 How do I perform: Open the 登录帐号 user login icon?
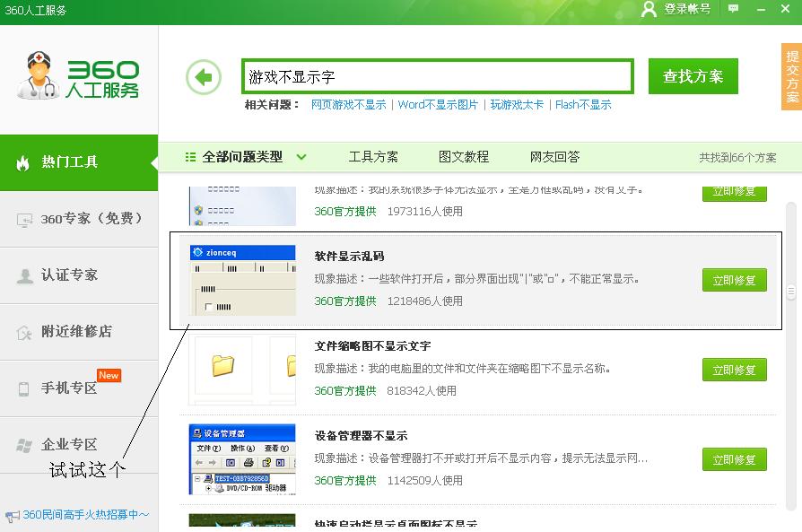649,9
